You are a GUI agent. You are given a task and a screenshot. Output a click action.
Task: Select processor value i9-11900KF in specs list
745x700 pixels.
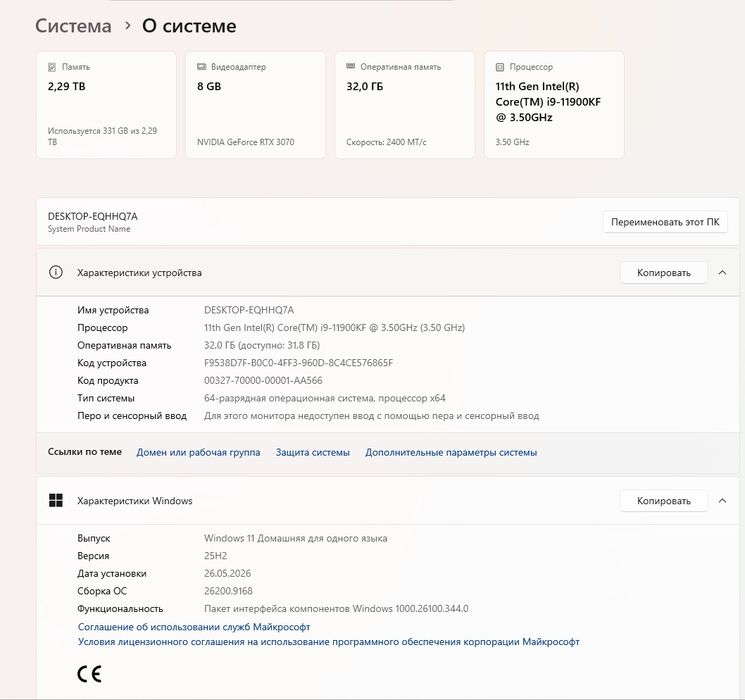tap(334, 327)
